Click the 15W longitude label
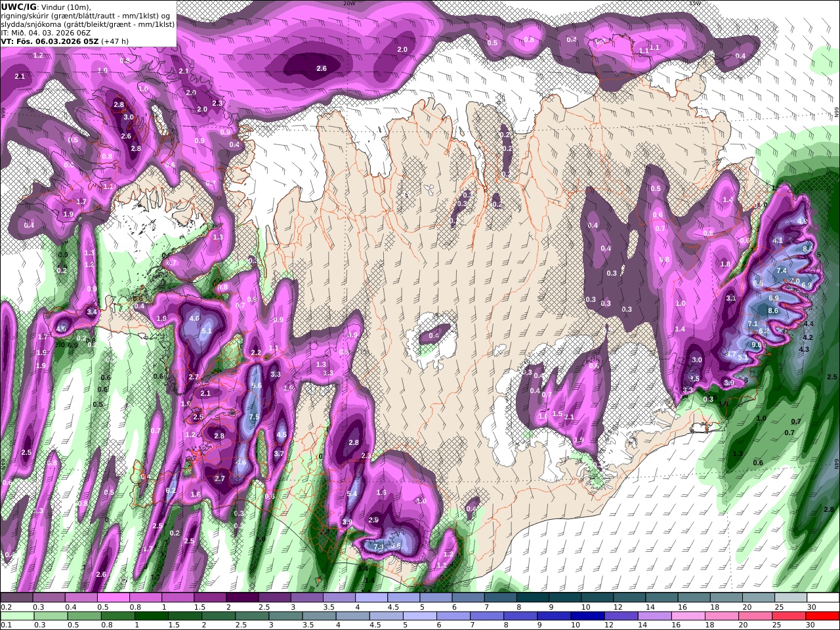Viewport: 840px width, 630px height. pos(695,3)
